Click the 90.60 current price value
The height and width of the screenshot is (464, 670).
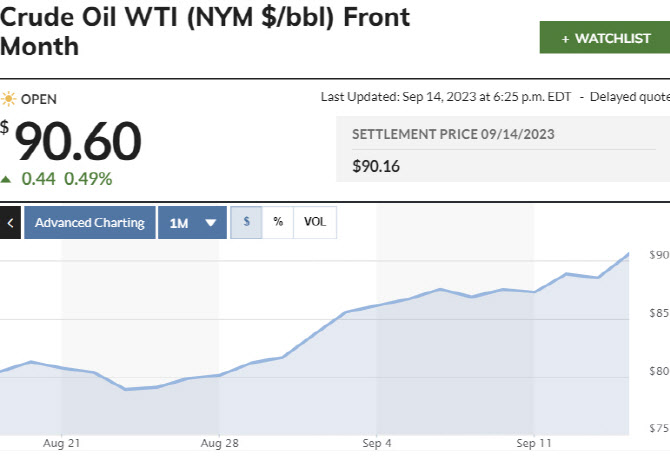78,142
